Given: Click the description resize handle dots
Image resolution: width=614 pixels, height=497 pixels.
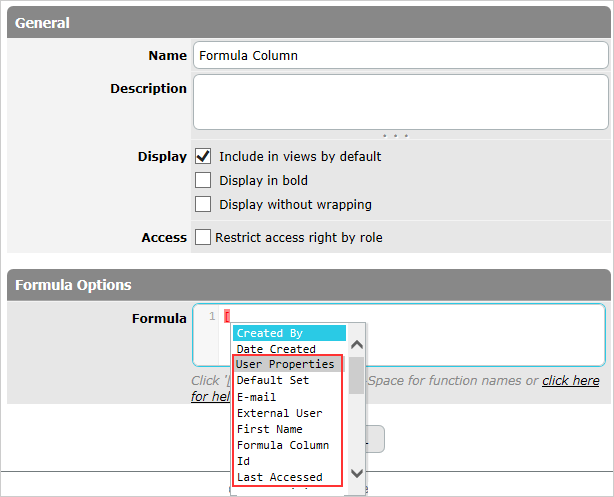Looking at the screenshot, I should click(x=395, y=136).
